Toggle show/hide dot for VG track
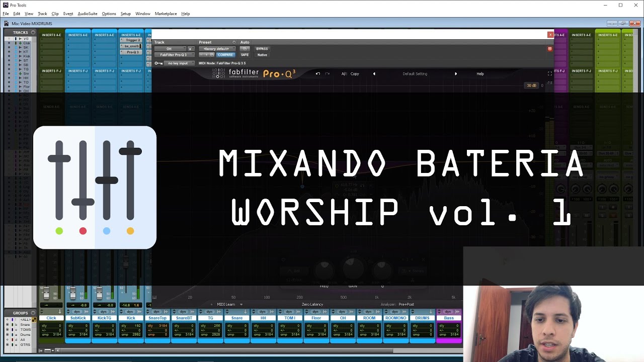The image size is (644, 362). tap(9, 39)
